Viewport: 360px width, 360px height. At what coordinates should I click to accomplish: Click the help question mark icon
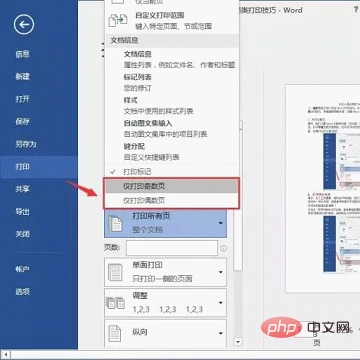(355, 10)
